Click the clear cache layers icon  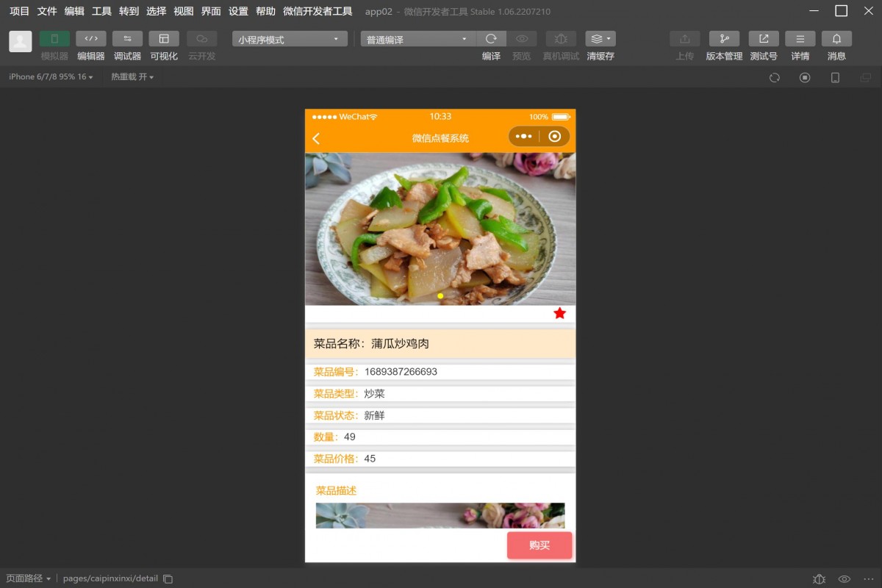point(600,39)
